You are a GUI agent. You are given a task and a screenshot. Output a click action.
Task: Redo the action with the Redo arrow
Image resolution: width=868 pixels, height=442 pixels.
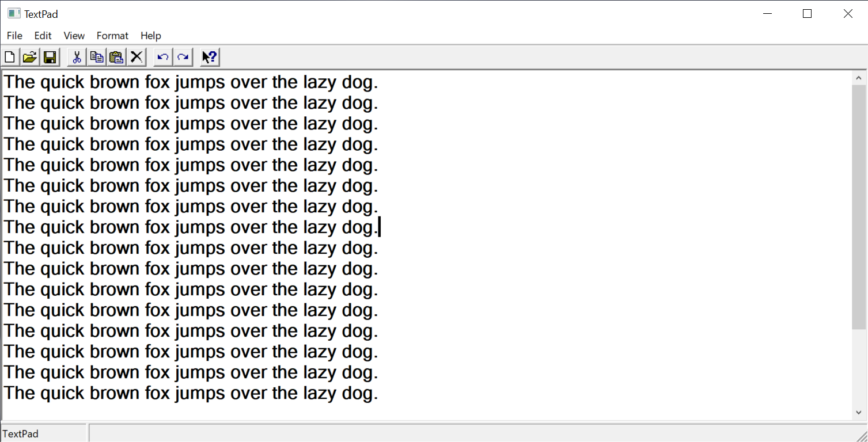click(183, 57)
